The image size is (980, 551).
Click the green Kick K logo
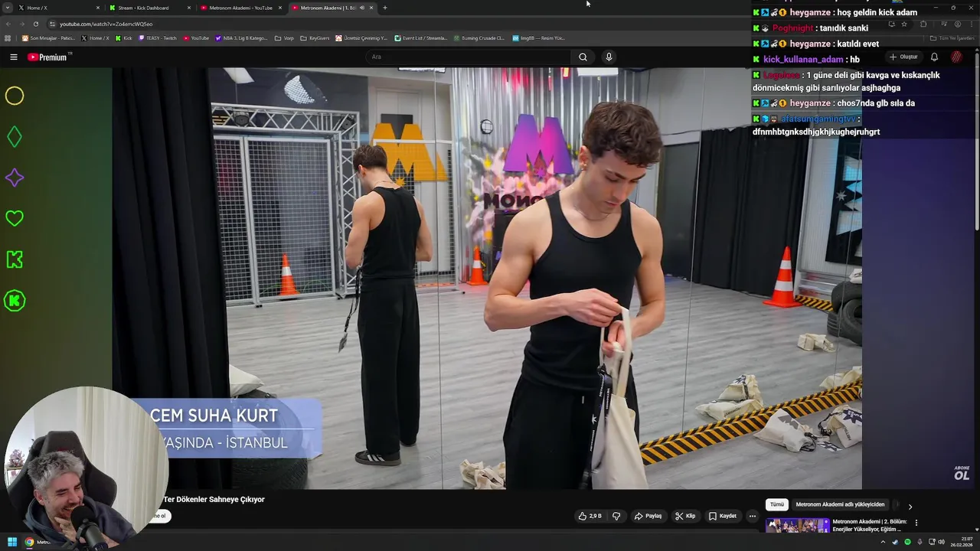(x=15, y=259)
